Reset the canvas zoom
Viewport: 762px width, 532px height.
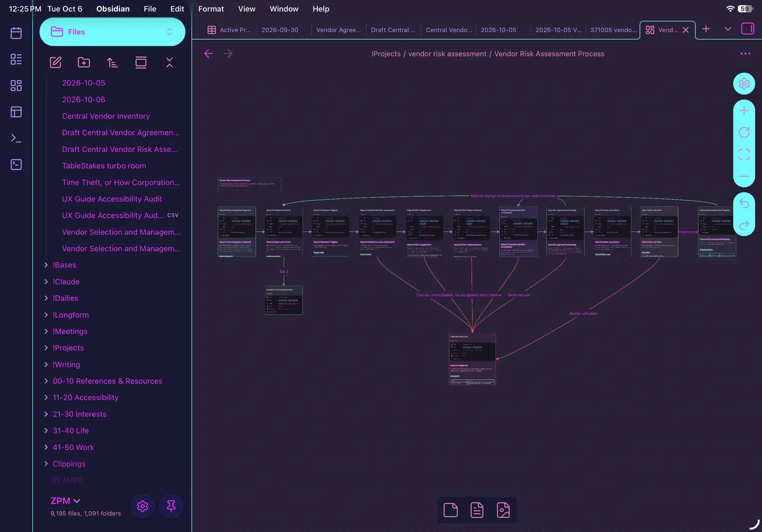(x=744, y=133)
